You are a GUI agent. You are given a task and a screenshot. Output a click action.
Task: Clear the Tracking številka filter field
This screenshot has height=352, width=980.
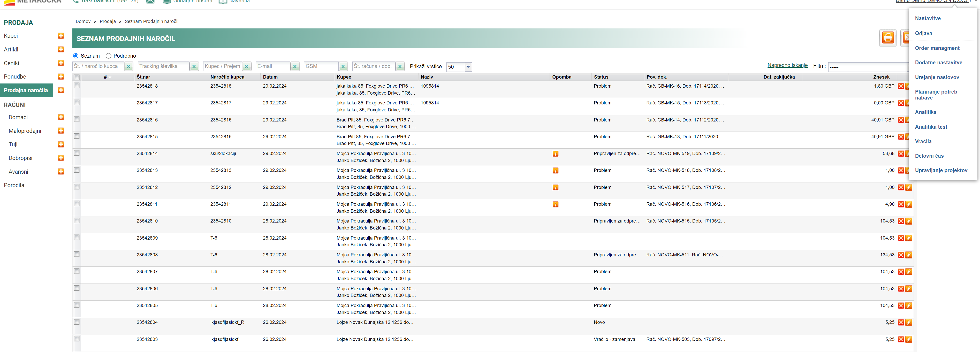[194, 67]
